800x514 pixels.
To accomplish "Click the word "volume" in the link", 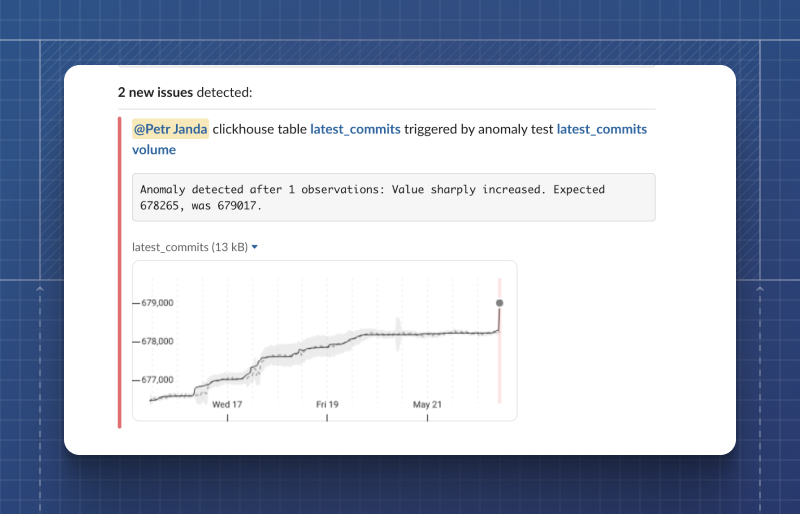I will 154,150.
